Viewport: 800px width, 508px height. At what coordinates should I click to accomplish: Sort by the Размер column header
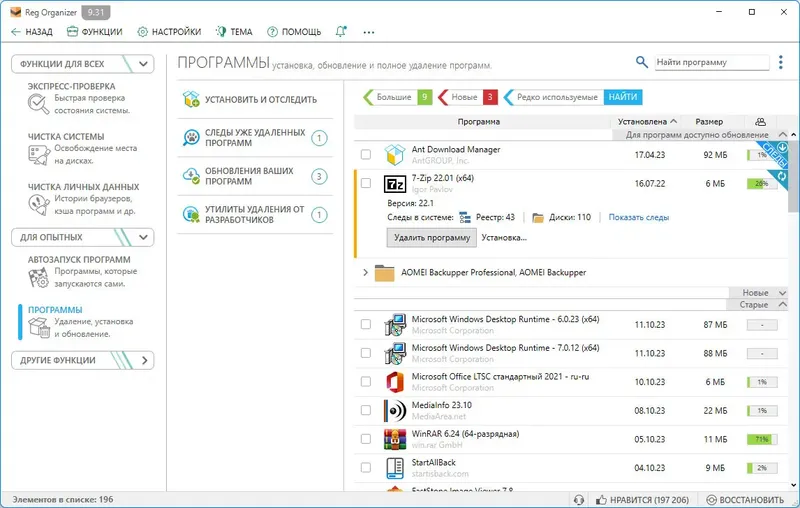point(709,122)
